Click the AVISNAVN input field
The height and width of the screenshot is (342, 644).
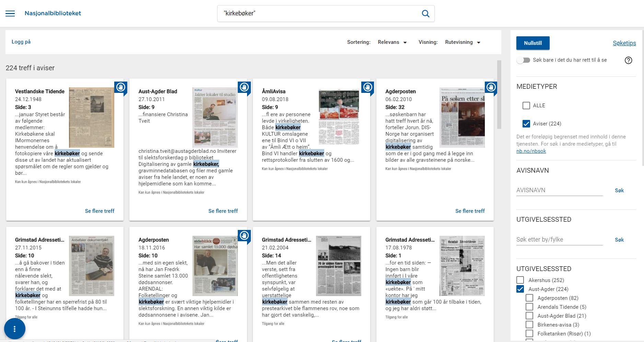(x=559, y=190)
